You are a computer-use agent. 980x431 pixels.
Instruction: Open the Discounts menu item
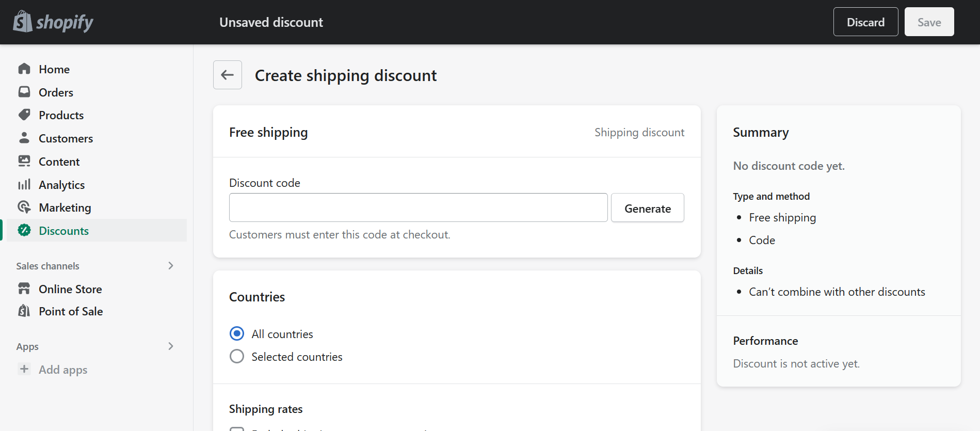(x=95, y=230)
